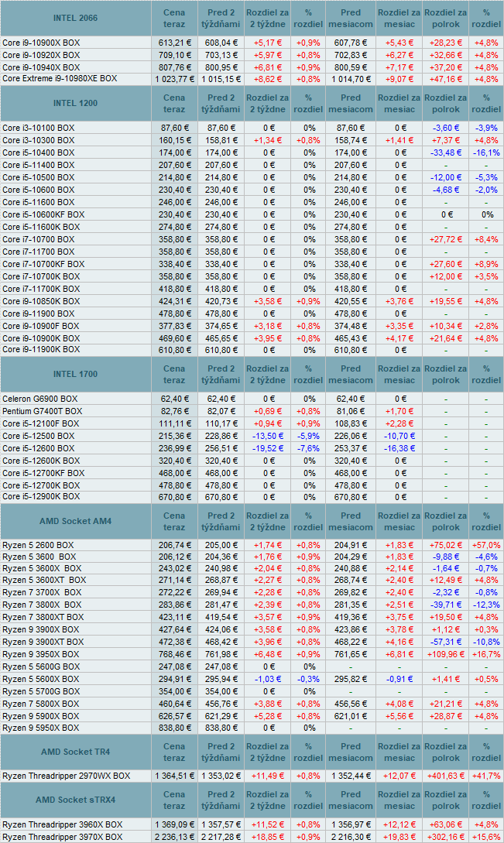Select the Core i3-10100 BOX row name
The height and width of the screenshot is (843, 504).
click(38, 128)
